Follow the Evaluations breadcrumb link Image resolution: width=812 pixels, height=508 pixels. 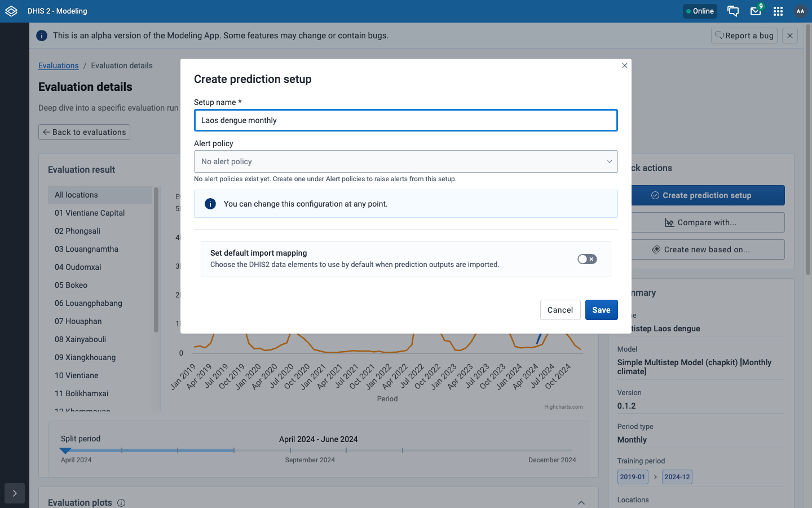point(59,65)
